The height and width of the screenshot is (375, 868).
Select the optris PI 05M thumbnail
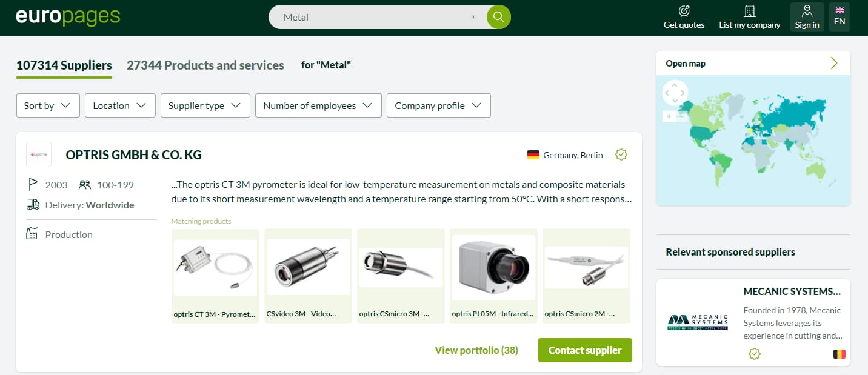point(493,267)
